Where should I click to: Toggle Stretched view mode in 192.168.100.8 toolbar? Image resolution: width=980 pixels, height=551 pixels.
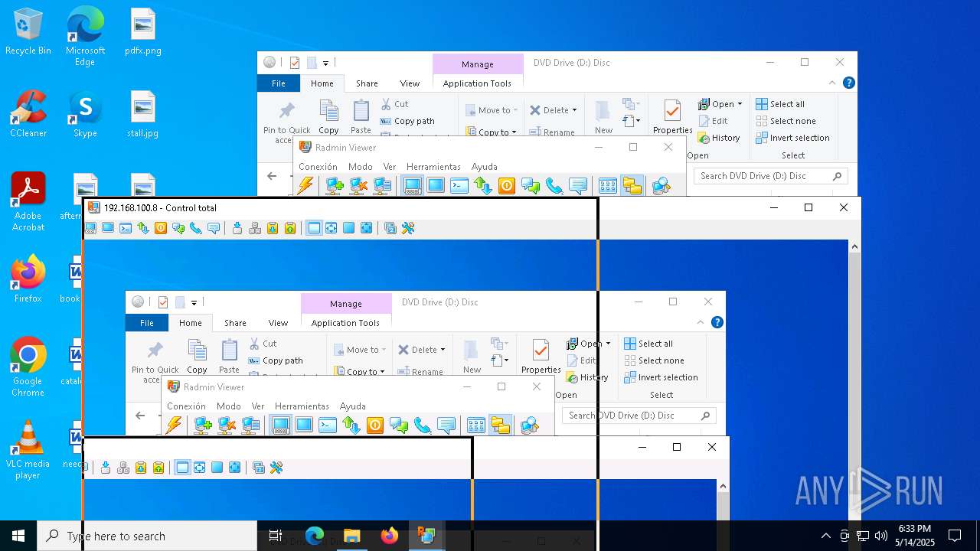click(332, 228)
